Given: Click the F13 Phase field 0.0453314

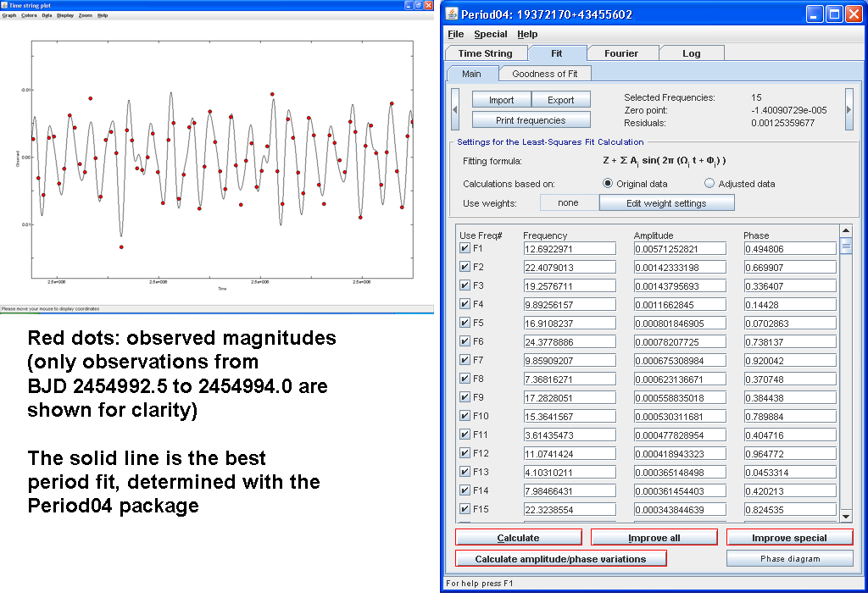Looking at the screenshot, I should click(790, 473).
